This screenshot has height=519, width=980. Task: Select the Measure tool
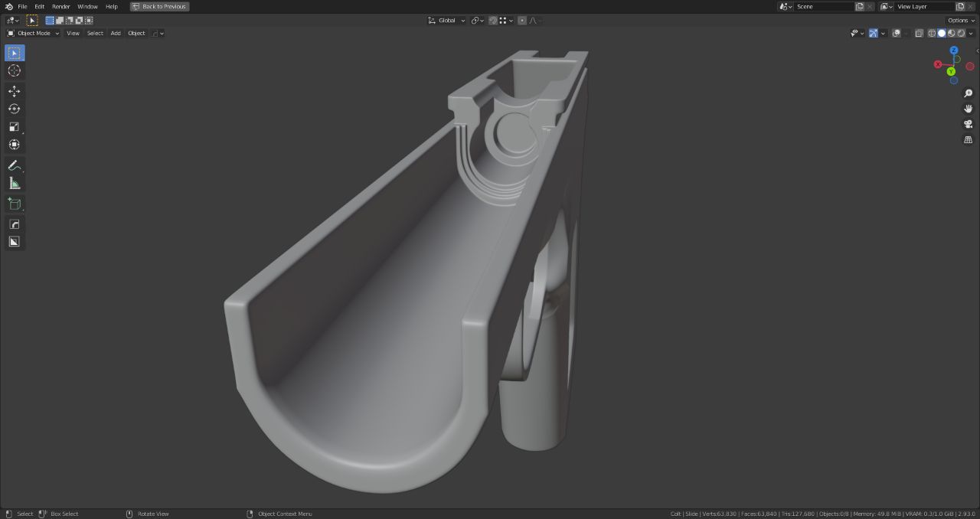[15, 183]
